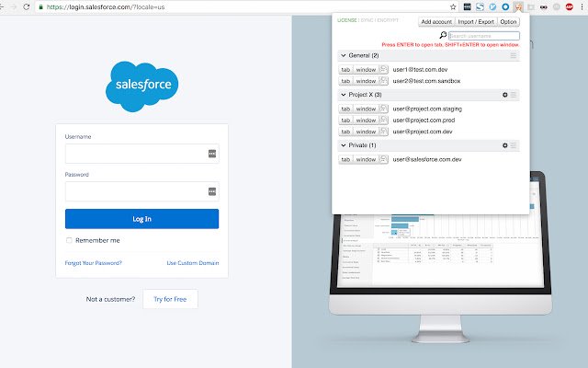This screenshot has height=368, width=588.
Task: Open Use Custom Domain link
Action: point(193,263)
